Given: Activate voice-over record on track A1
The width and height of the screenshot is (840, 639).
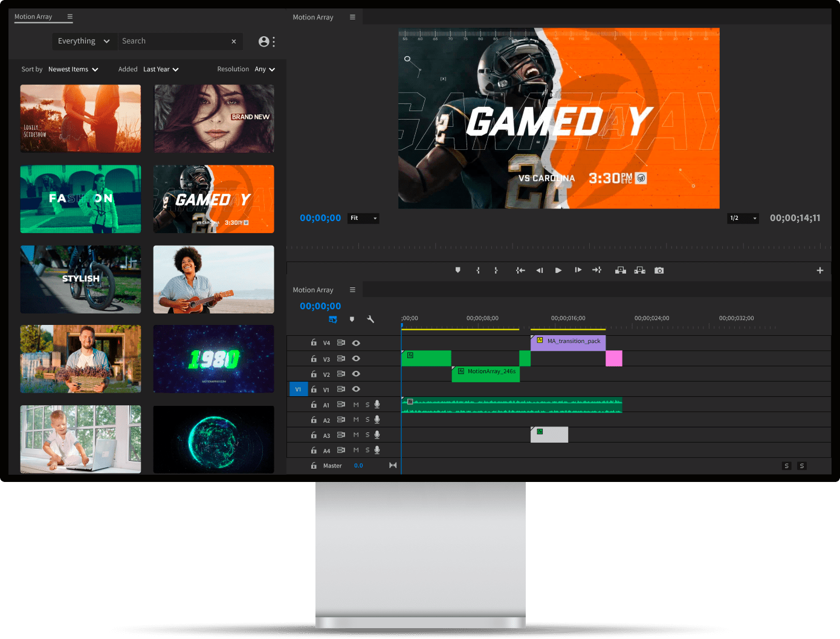Looking at the screenshot, I should click(x=376, y=404).
